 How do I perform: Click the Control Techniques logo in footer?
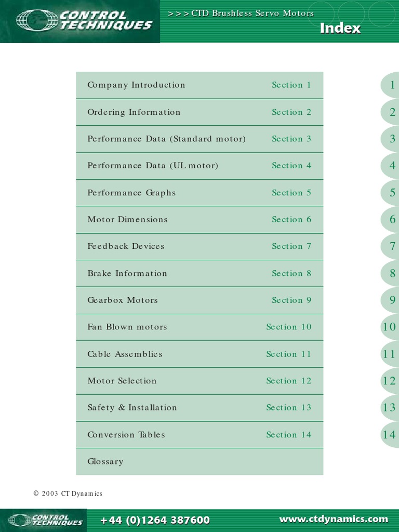coord(46,520)
